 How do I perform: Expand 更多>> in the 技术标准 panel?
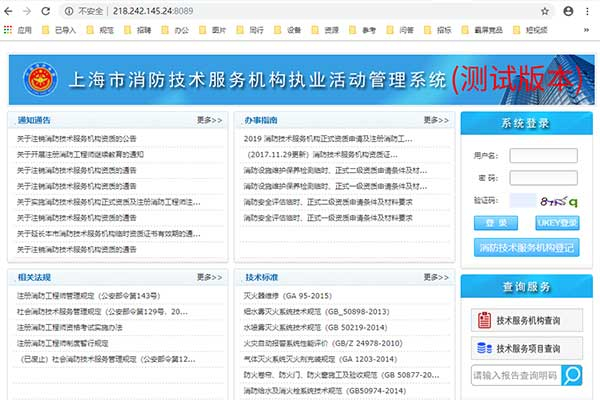click(x=436, y=276)
